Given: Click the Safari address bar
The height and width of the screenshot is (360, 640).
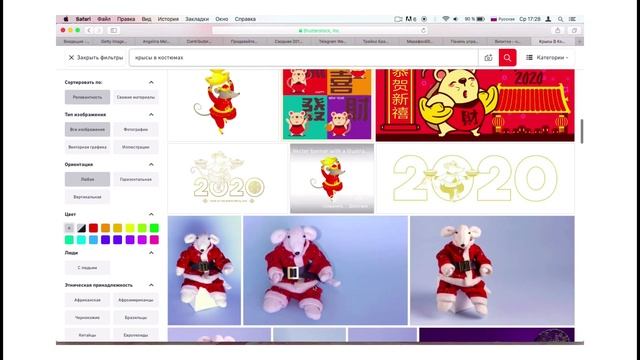Looking at the screenshot, I should tap(320, 30).
